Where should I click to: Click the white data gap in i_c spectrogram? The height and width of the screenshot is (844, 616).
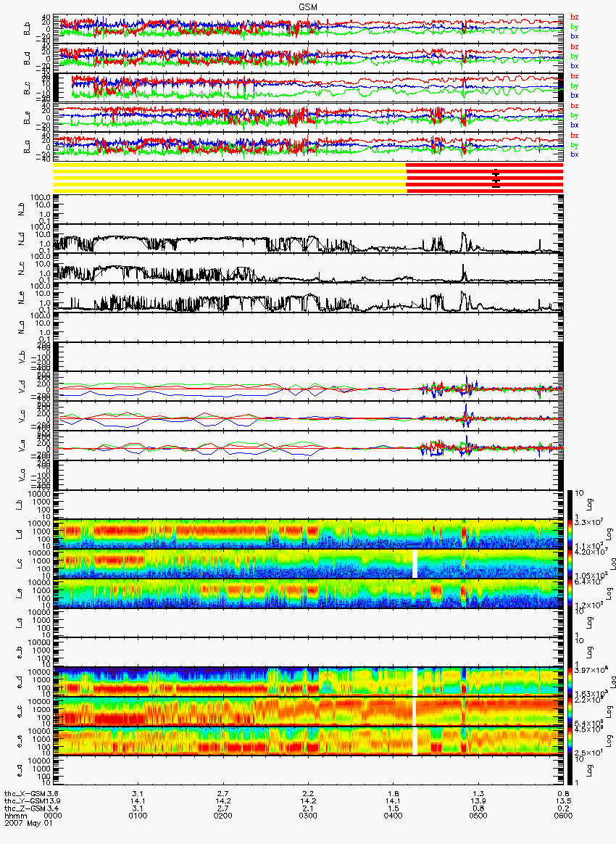(x=415, y=564)
